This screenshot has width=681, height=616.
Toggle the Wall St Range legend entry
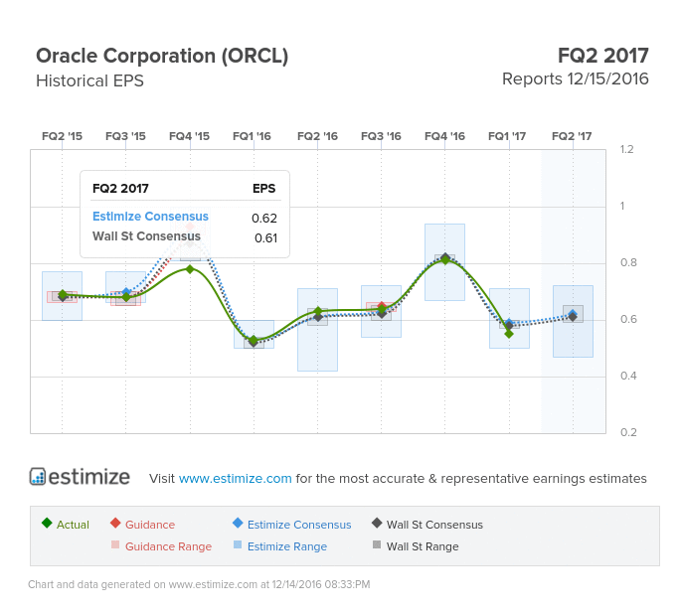point(416,546)
